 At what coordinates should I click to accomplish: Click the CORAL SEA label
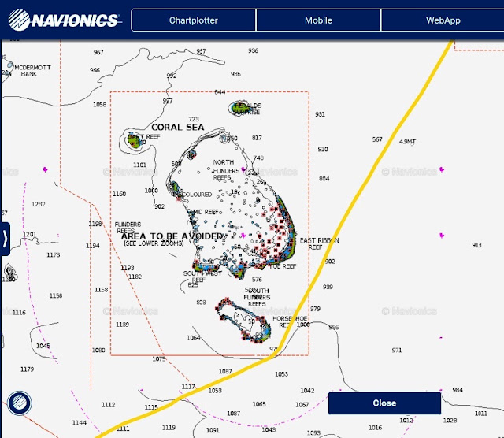click(178, 128)
